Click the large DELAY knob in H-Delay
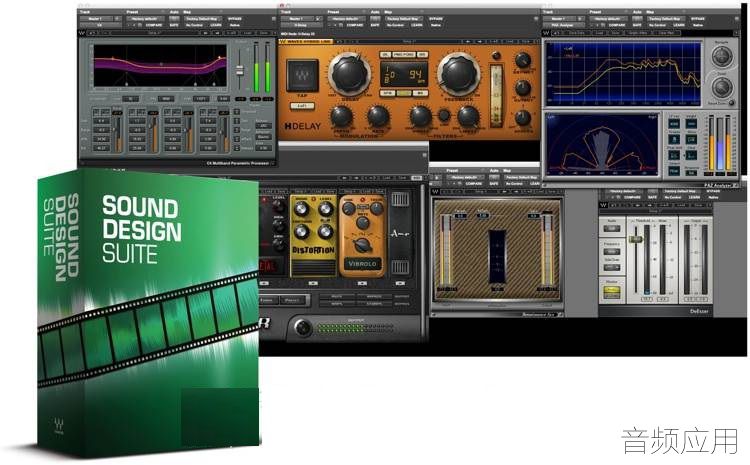This screenshot has height=465, width=750. tap(349, 74)
